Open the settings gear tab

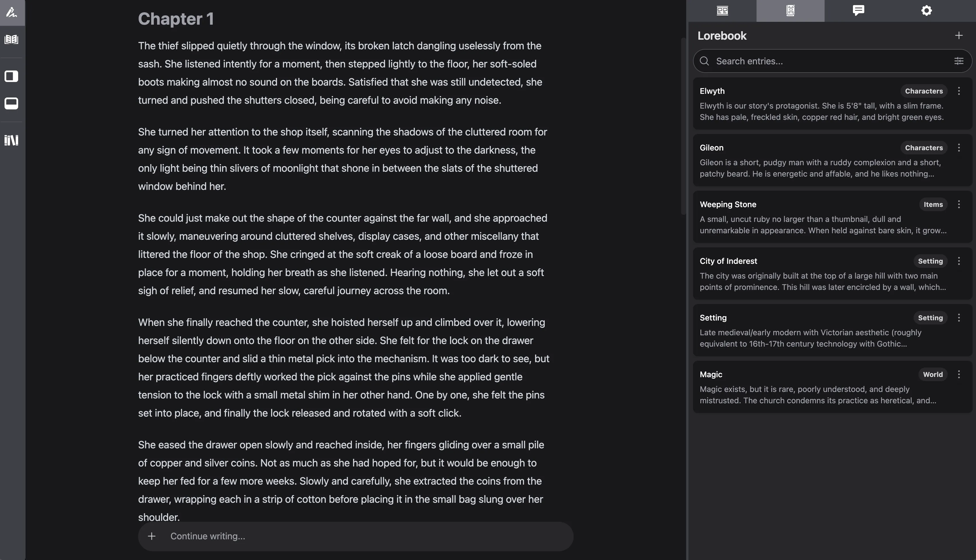coord(926,10)
